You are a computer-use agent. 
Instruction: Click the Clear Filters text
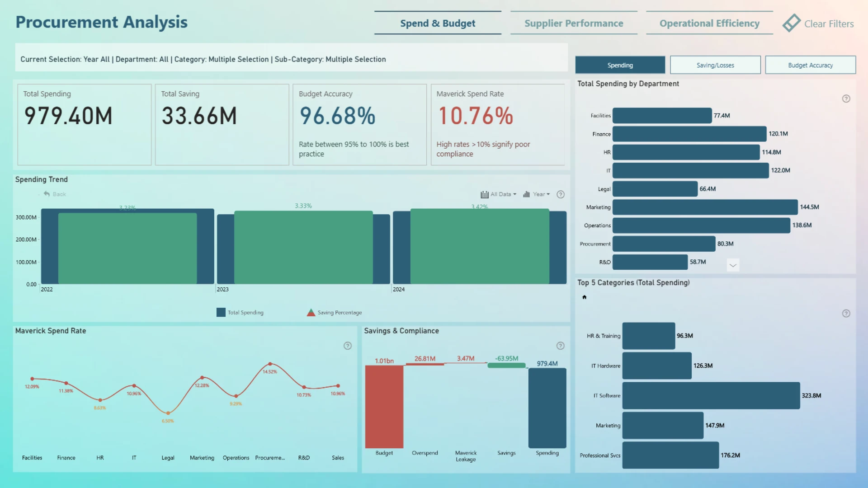coord(829,24)
